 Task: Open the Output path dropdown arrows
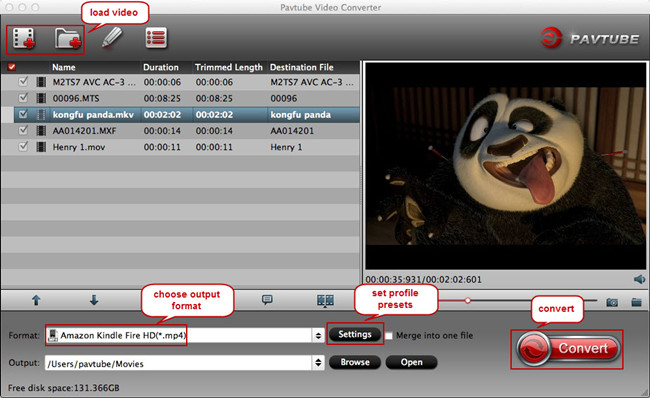tap(318, 363)
